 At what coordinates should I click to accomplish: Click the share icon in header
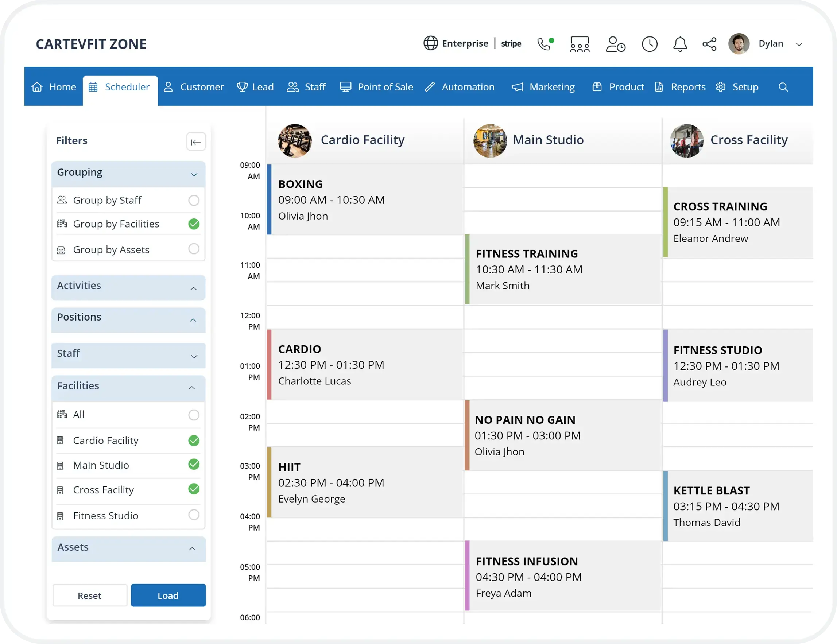(709, 44)
